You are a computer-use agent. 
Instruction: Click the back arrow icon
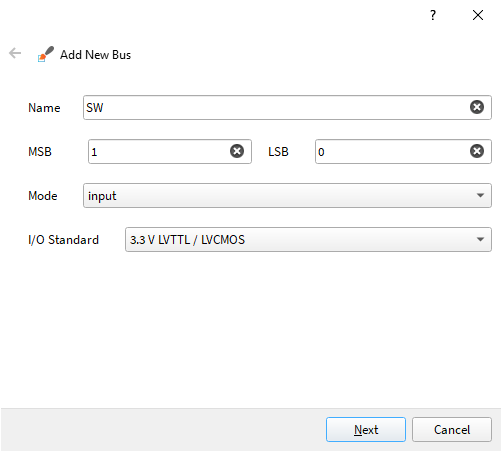click(x=15, y=53)
